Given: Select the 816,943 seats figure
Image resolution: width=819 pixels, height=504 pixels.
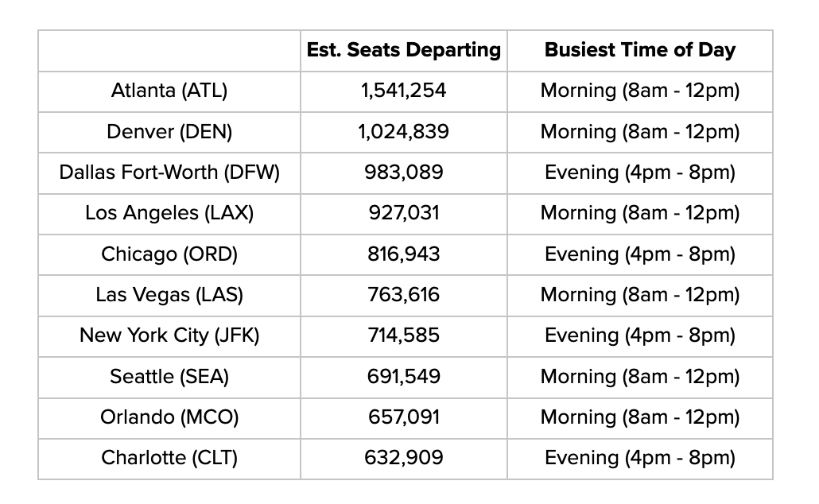Looking at the screenshot, I should pos(403,254).
